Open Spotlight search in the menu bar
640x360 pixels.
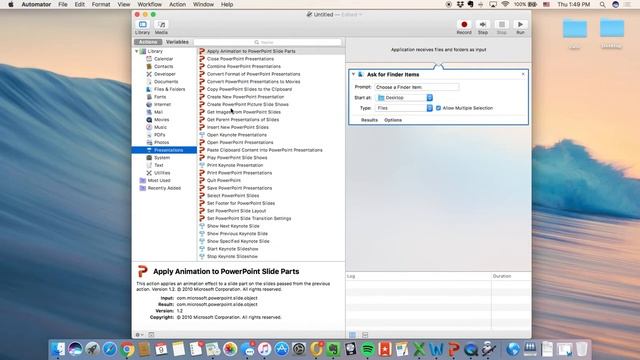click(x=602, y=4)
